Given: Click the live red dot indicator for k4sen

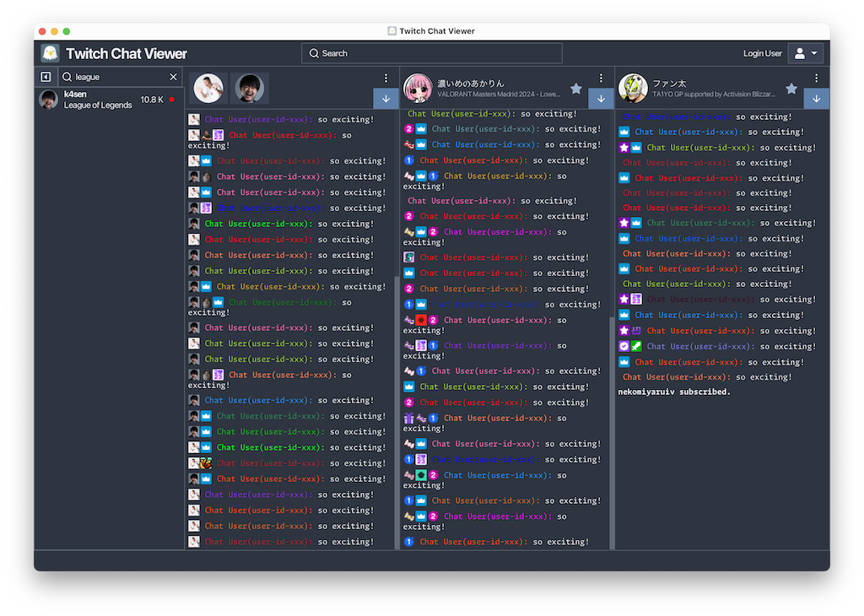Looking at the screenshot, I should [172, 100].
